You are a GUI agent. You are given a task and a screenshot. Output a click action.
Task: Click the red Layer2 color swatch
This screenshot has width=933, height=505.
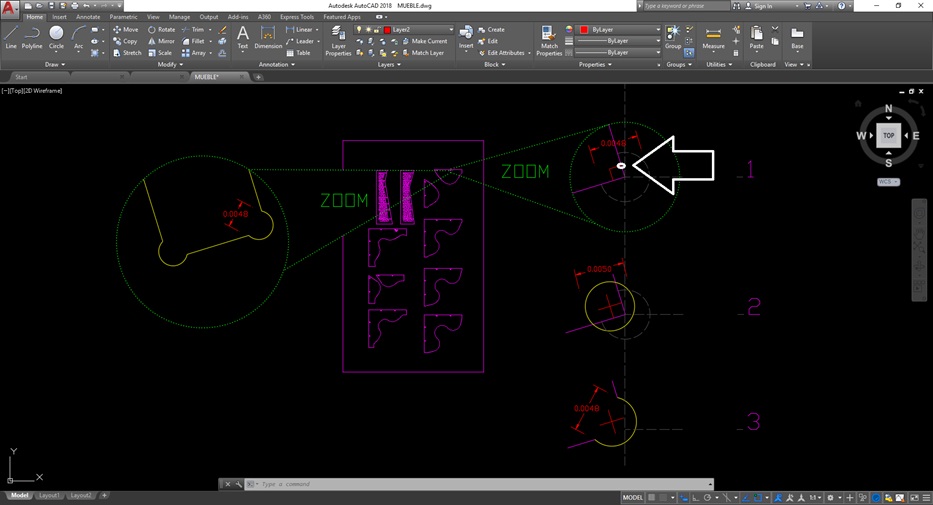(x=387, y=30)
